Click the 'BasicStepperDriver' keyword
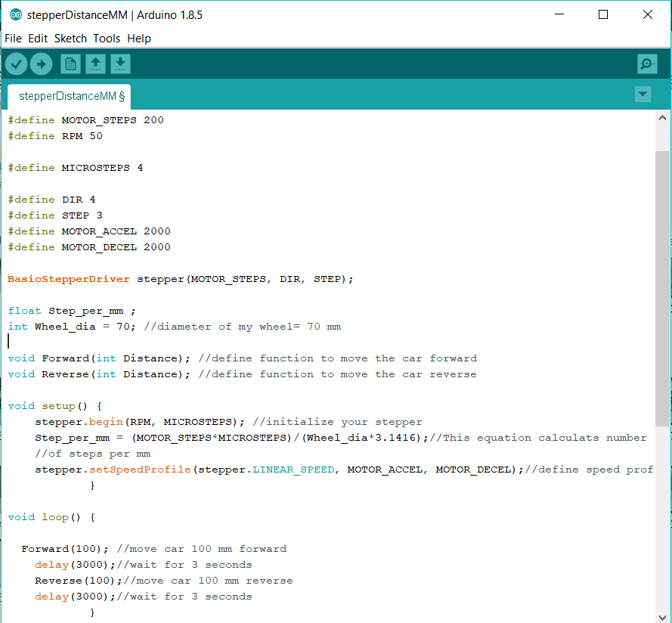This screenshot has height=623, width=672. [x=69, y=279]
